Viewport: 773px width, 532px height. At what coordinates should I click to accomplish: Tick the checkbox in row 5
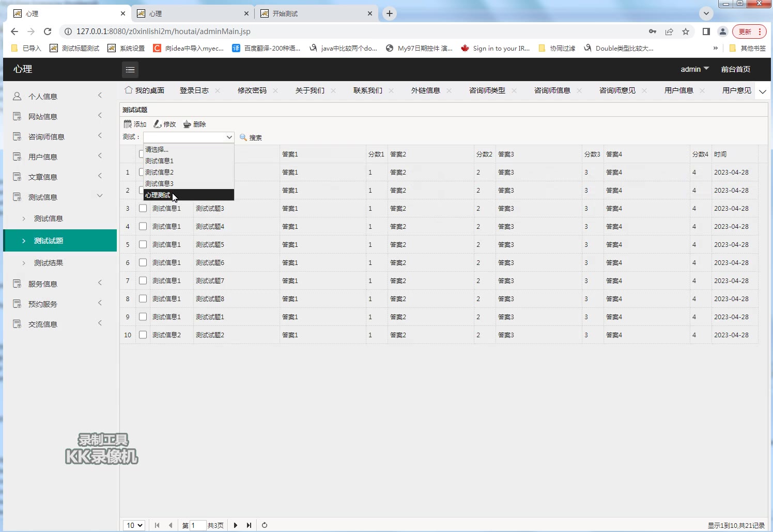[x=143, y=244]
